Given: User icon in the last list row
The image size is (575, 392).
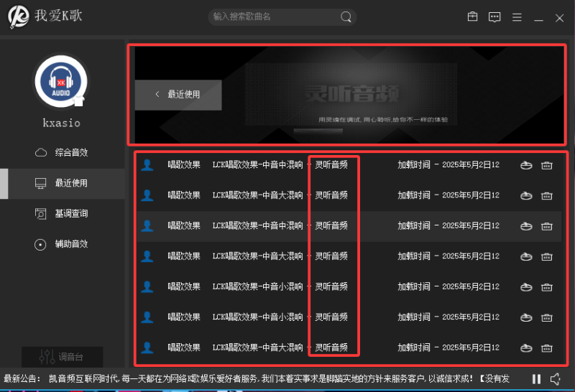Looking at the screenshot, I should pyautogui.click(x=147, y=347).
